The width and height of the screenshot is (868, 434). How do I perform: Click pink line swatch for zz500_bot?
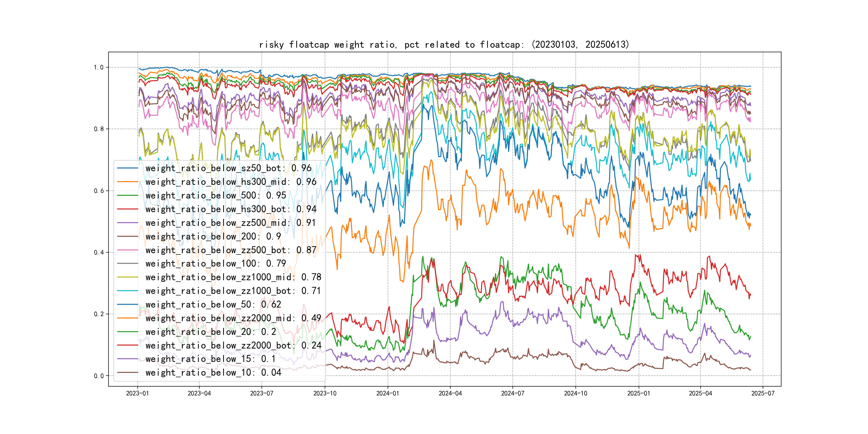128,250
